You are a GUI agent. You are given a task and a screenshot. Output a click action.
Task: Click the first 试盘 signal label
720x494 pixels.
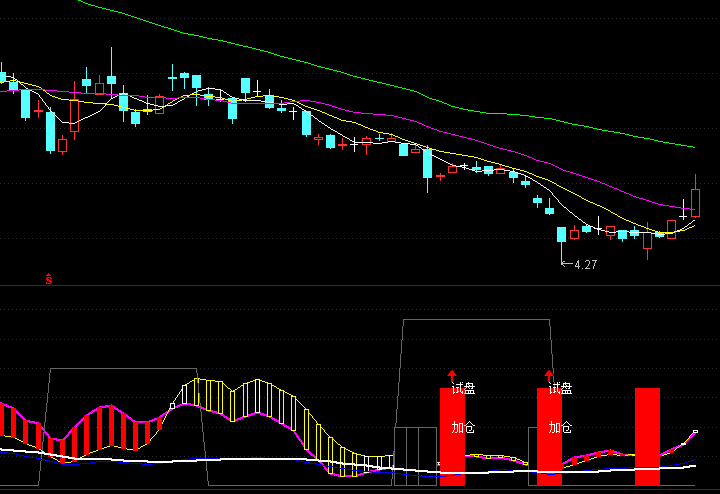coord(463,388)
